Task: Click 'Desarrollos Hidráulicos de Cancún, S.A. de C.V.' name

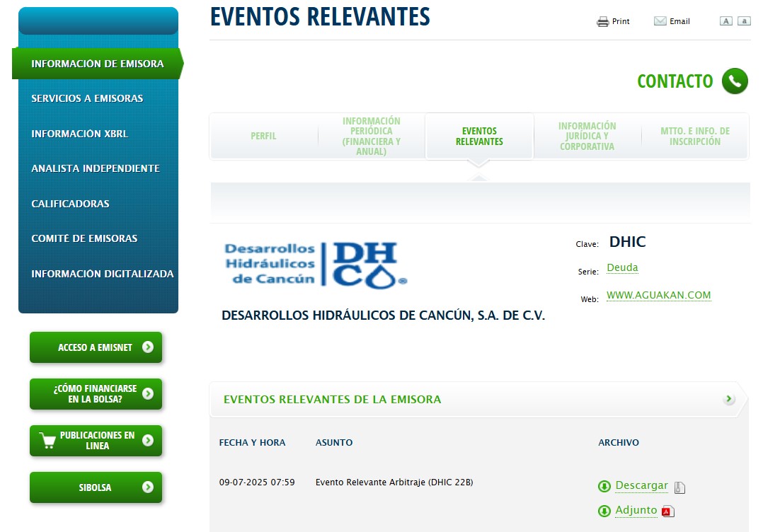Action: point(384,316)
